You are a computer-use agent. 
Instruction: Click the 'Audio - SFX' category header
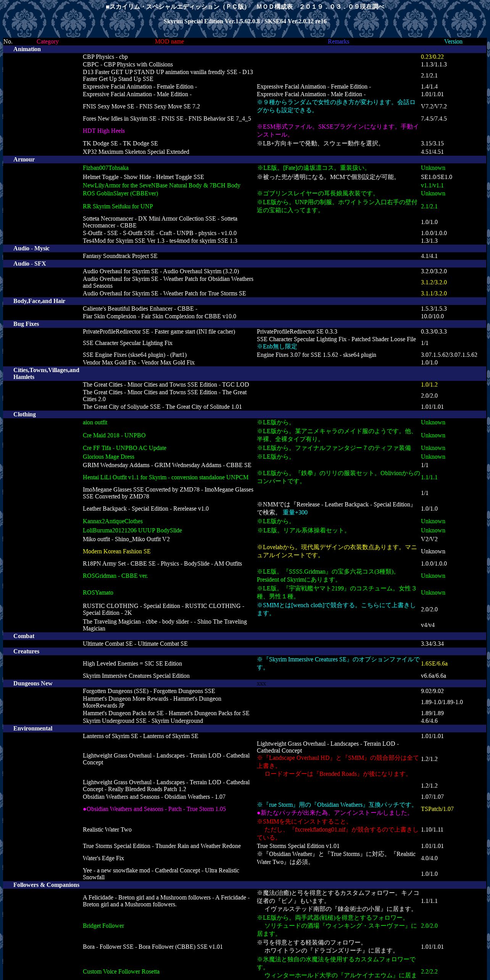click(29, 264)
